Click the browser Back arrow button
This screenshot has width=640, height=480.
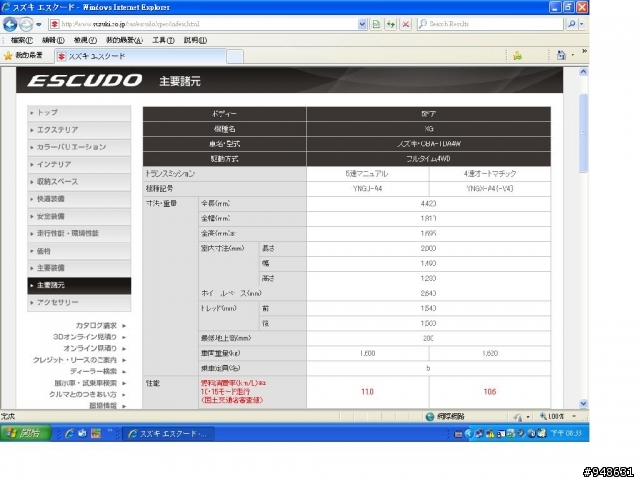10,24
